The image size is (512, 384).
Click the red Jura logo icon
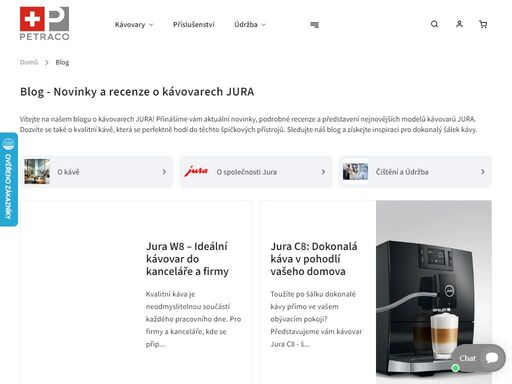(196, 171)
